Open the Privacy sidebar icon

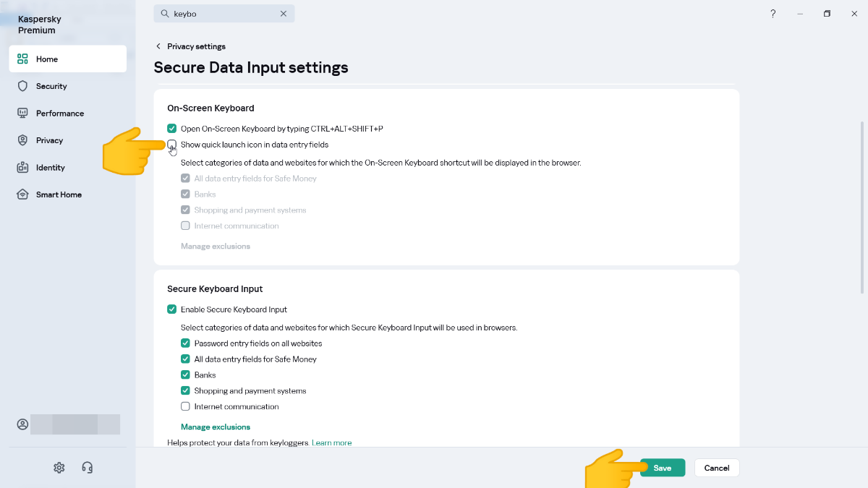pos(22,140)
